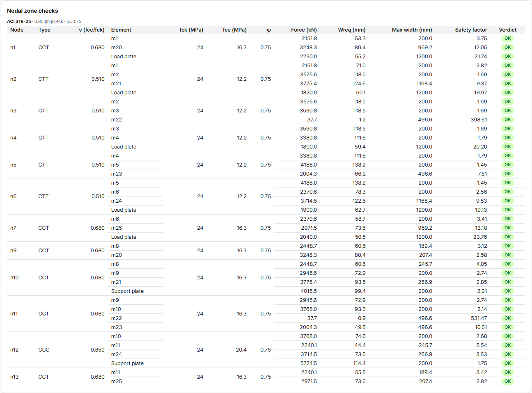Click safety factor "531.47"

[479, 318]
